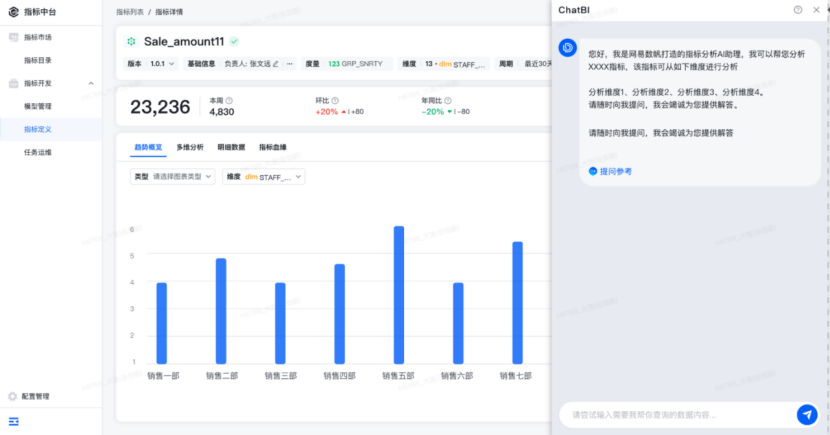Click the 销售五部 axis label

click(x=398, y=376)
